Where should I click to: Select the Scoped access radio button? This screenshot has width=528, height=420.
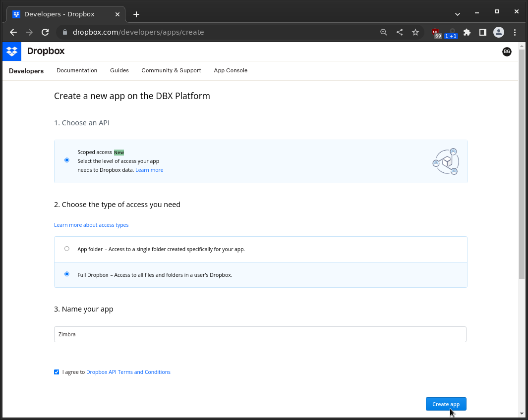(x=66, y=160)
